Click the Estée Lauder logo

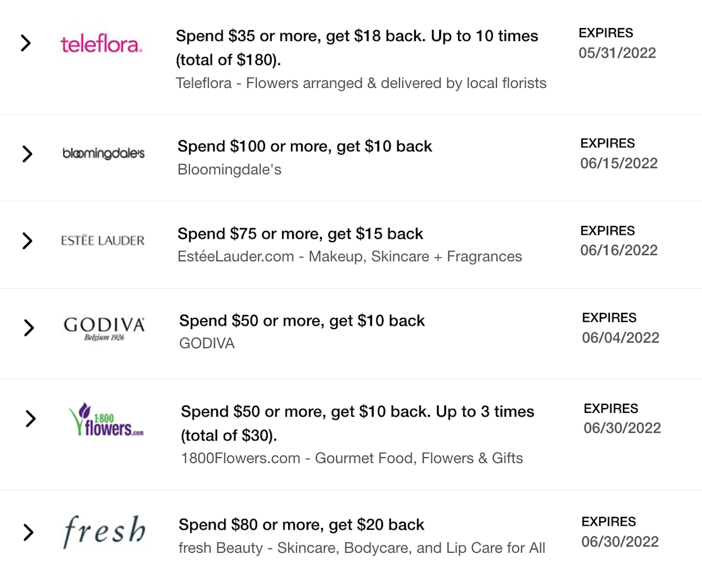coord(103,240)
